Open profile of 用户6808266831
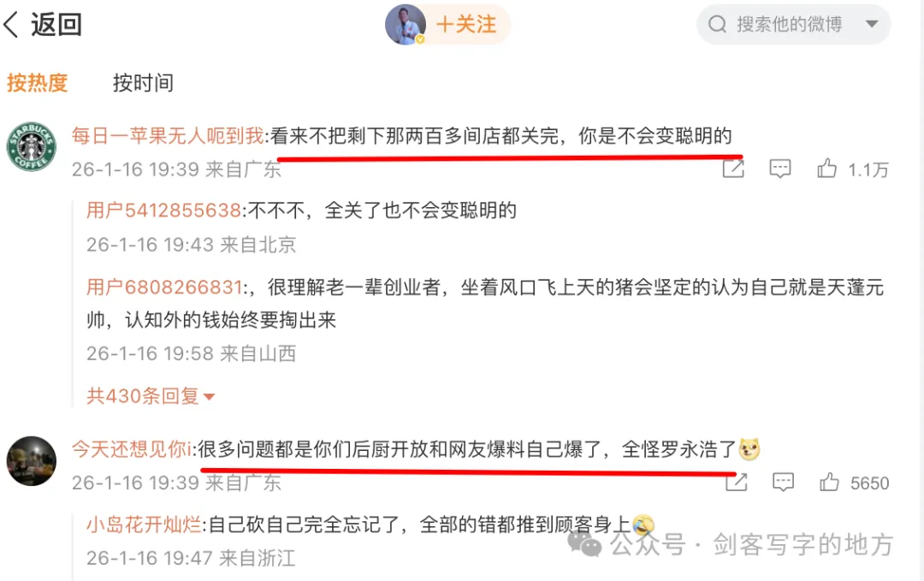 pyautogui.click(x=163, y=288)
